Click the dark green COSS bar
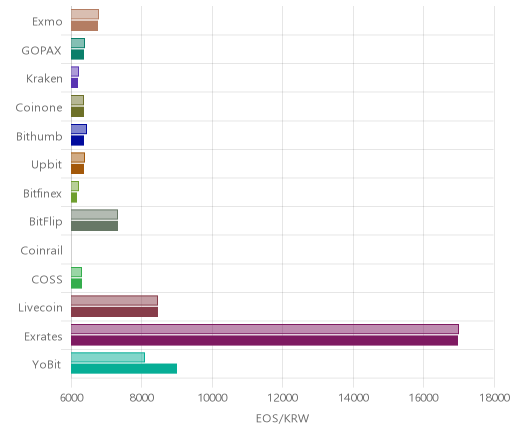 point(76,284)
